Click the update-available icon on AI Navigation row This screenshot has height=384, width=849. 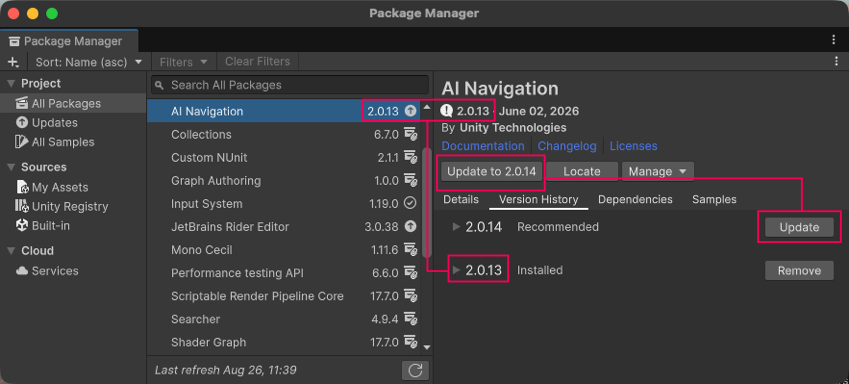point(410,112)
